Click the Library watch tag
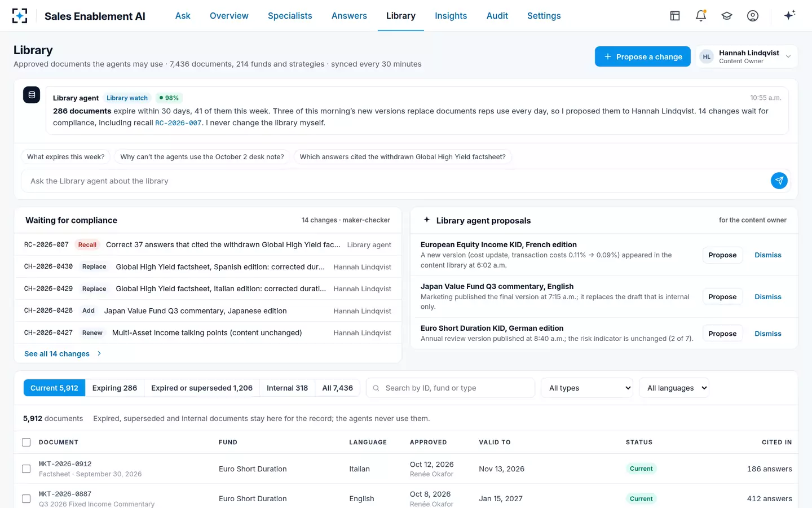 127,98
